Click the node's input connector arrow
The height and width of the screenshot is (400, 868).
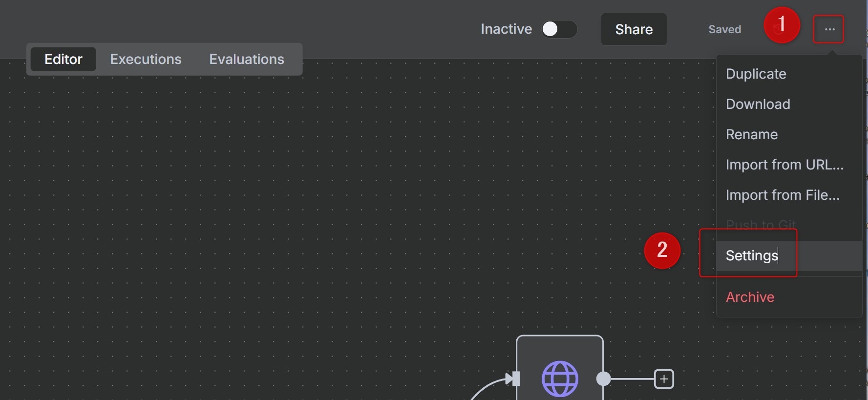pyautogui.click(x=512, y=379)
